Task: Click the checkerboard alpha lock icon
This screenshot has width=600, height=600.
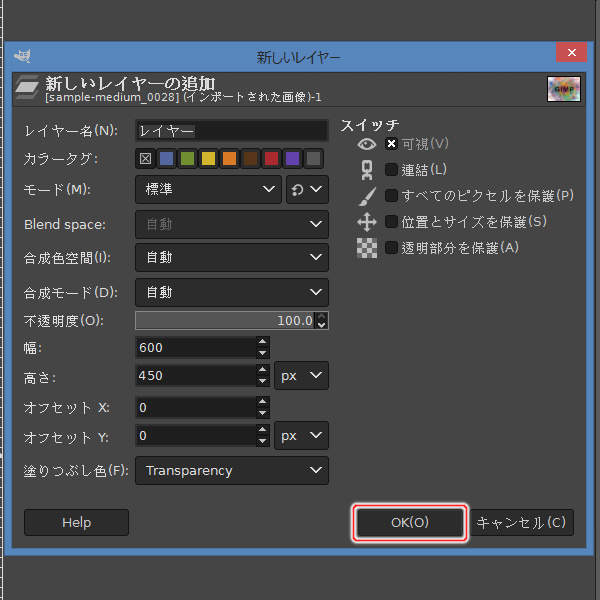Action: pyautogui.click(x=367, y=248)
